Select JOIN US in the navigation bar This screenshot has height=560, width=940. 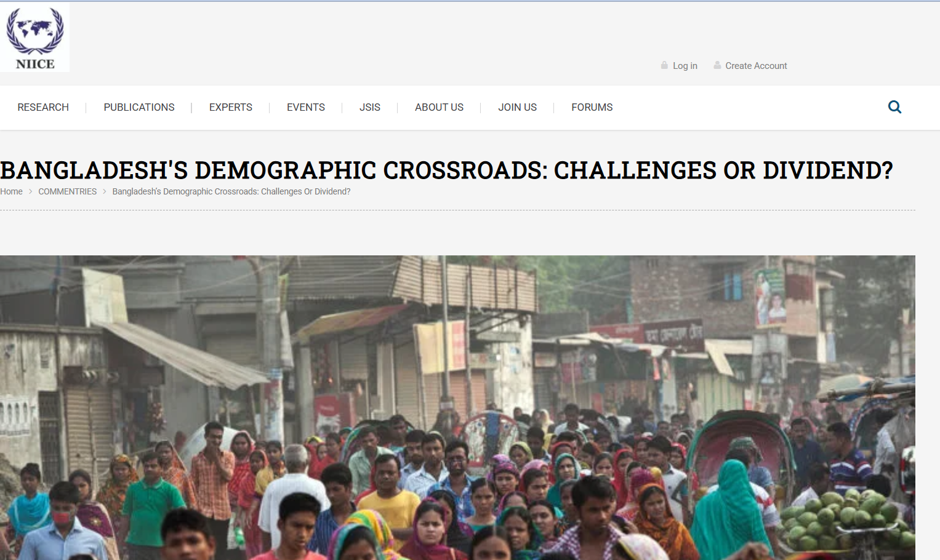518,107
